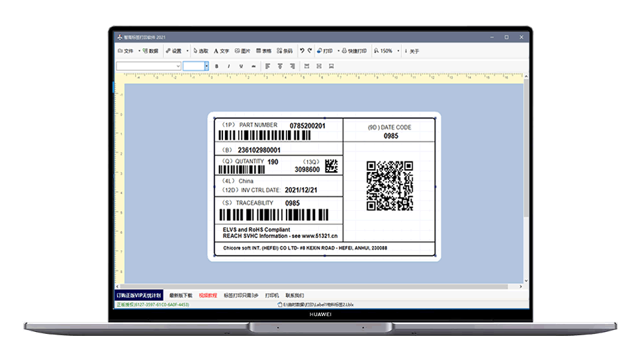
Task: Select the part number barcode
Action: click(265, 136)
